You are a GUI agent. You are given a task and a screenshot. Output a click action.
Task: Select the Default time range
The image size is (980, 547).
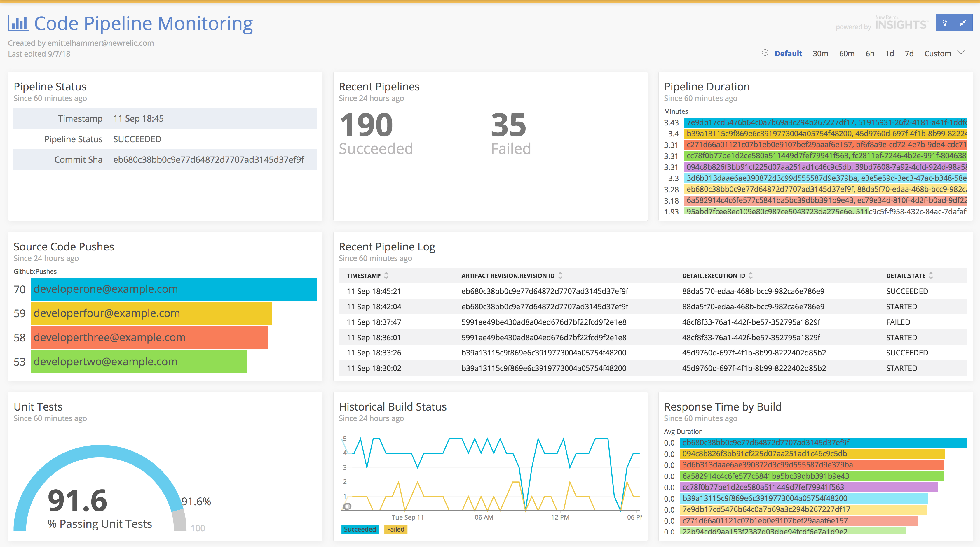pyautogui.click(x=788, y=54)
